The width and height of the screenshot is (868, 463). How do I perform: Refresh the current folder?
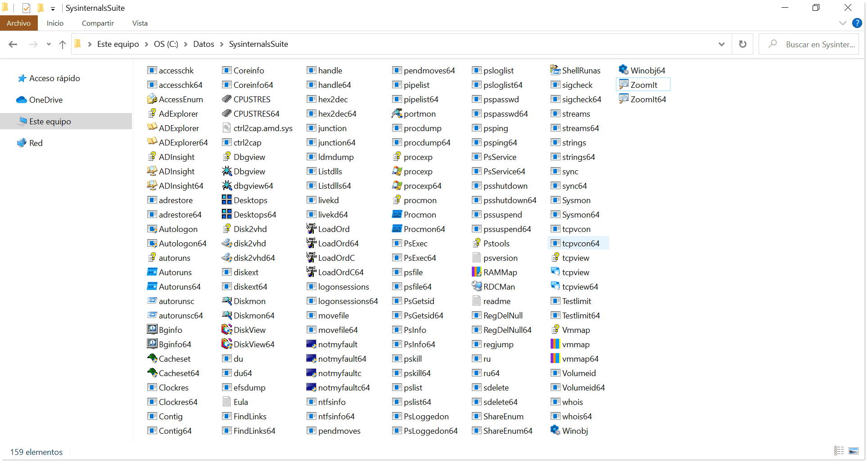742,44
